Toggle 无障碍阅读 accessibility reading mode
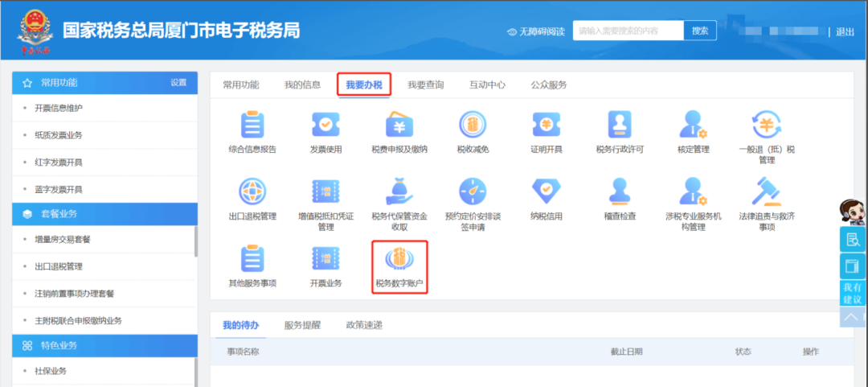This screenshot has height=387, width=868. coord(536,31)
